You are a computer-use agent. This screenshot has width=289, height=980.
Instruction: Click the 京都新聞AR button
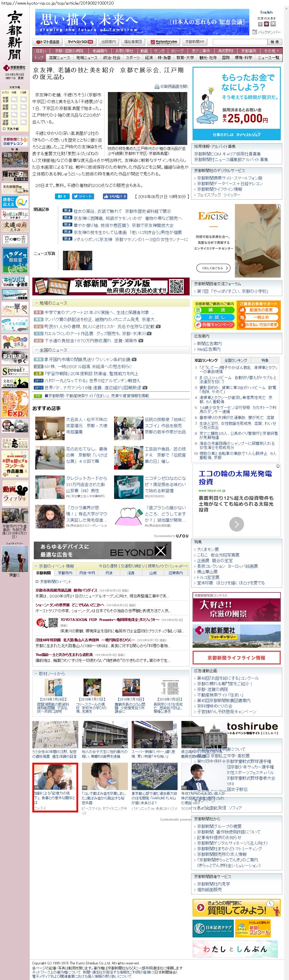[x=195, y=42]
